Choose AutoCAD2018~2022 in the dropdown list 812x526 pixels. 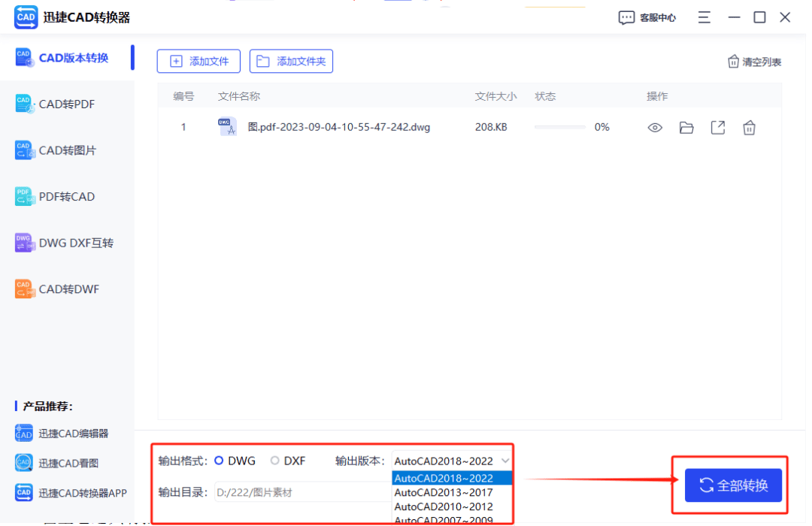pos(452,479)
